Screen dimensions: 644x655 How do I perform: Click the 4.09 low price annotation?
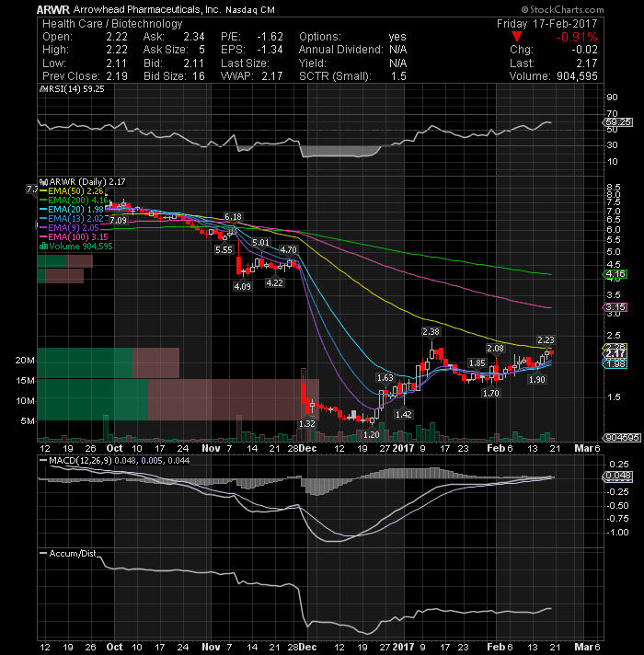(x=242, y=287)
